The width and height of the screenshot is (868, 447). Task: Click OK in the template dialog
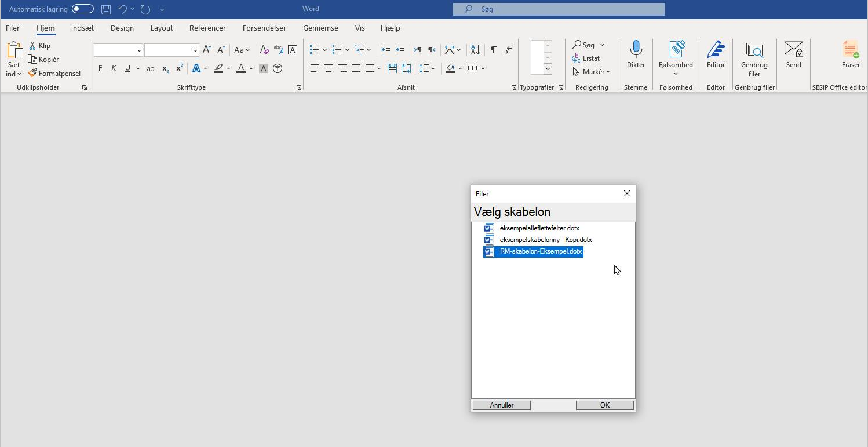point(604,405)
